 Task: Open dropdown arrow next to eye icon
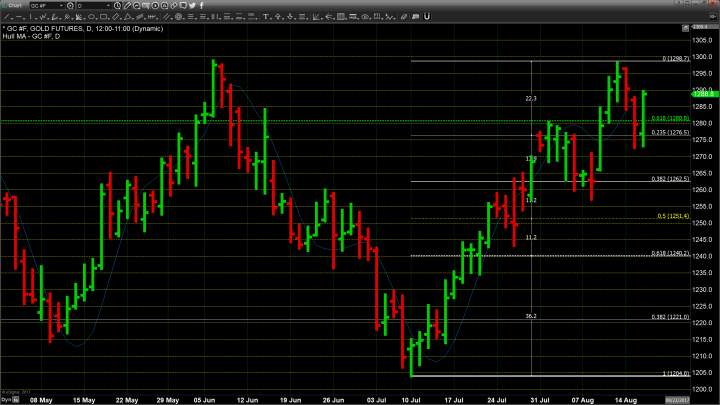coord(372,18)
